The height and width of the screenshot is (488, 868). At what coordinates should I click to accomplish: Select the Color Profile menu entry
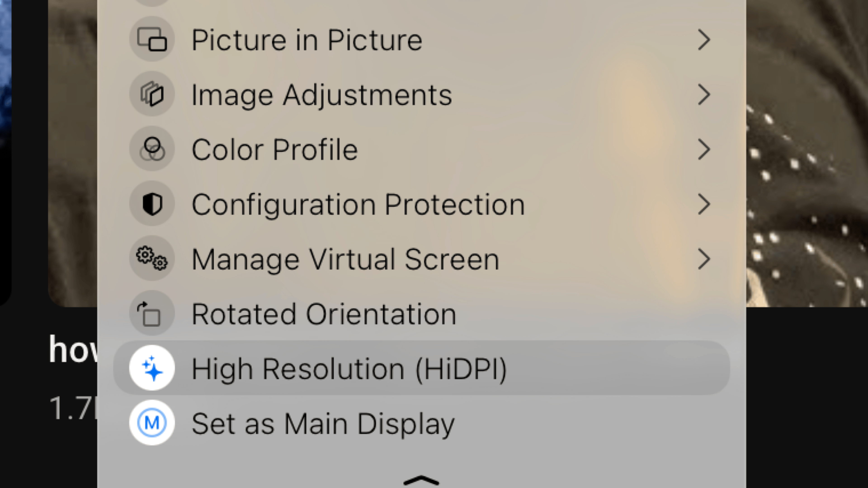click(x=275, y=150)
